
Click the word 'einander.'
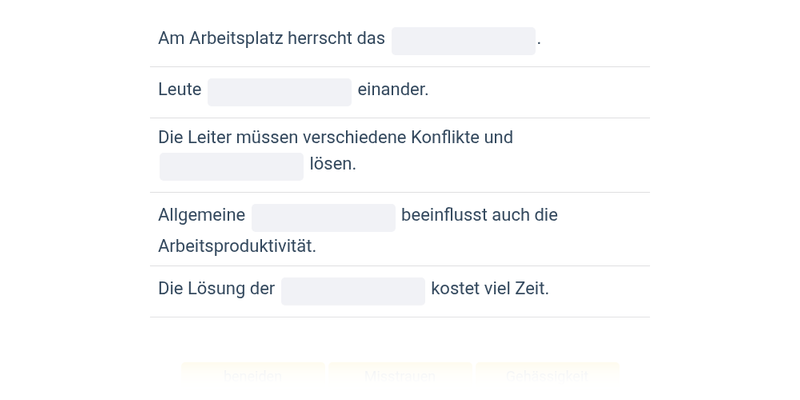(393, 89)
